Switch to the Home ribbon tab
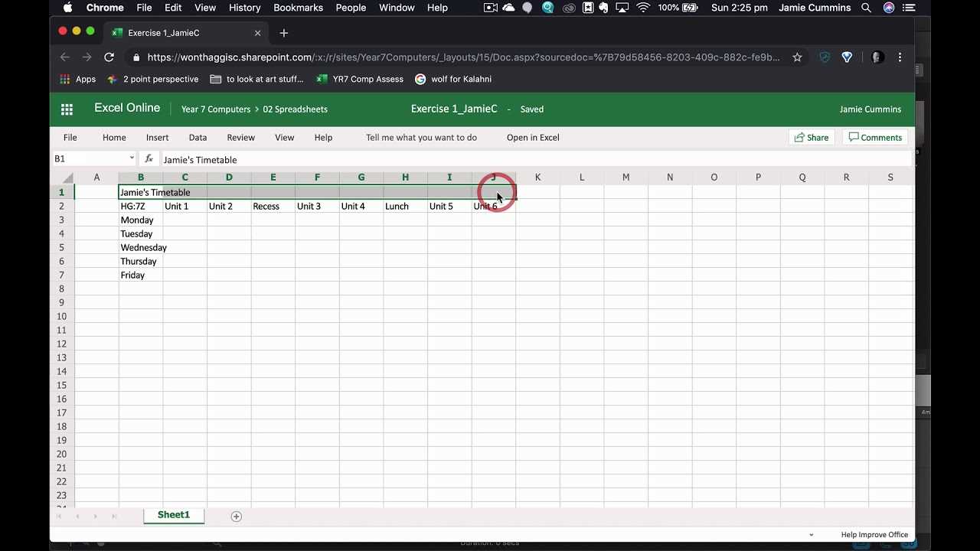This screenshot has height=551, width=980. pyautogui.click(x=114, y=138)
